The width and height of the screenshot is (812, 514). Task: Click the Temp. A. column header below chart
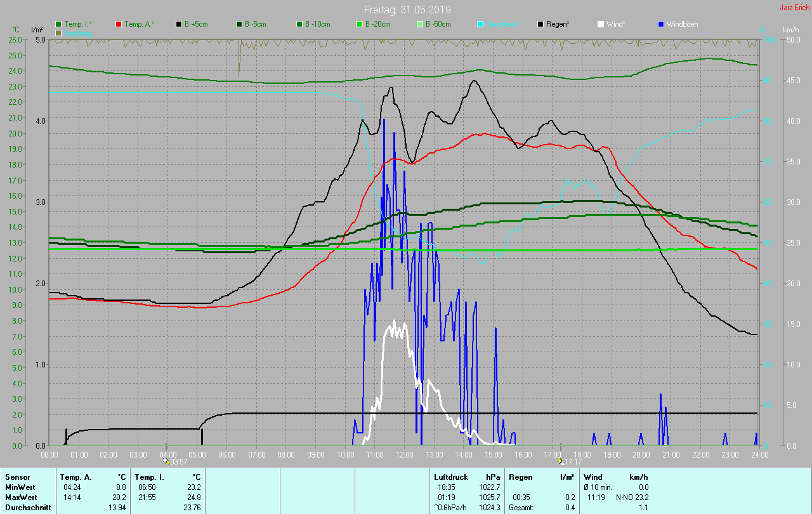pyautogui.click(x=75, y=477)
